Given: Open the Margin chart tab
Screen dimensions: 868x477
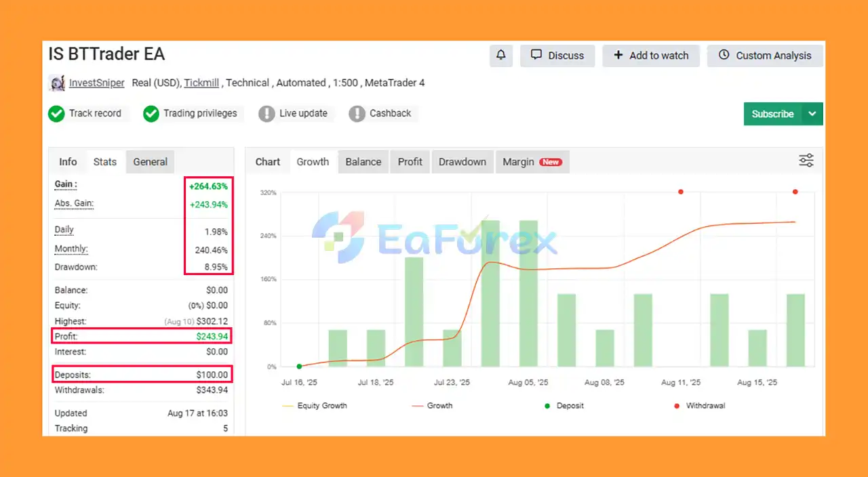Looking at the screenshot, I should [x=532, y=162].
